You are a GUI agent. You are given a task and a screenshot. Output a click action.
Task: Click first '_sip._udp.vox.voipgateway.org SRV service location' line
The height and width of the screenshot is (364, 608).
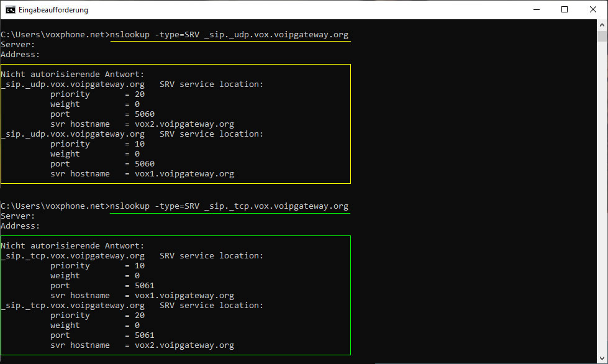[132, 84]
